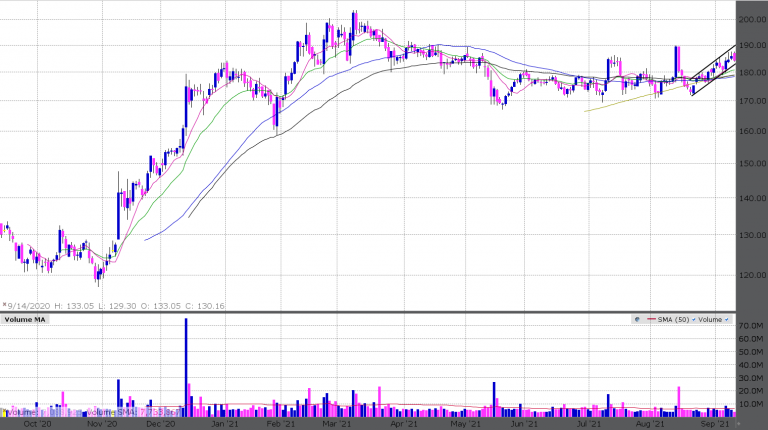The image size is (768, 430).
Task: Click the yellow marker beside Volume readout
Action: pos(4,410)
